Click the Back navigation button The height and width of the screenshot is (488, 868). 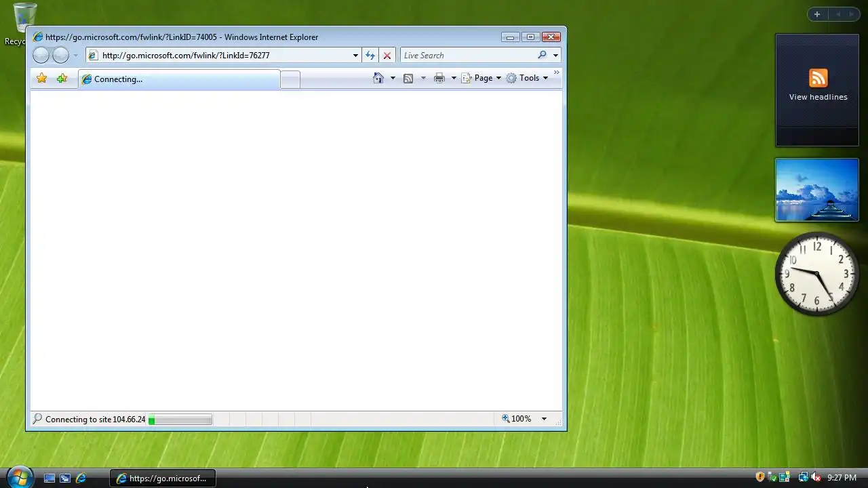pos(41,56)
